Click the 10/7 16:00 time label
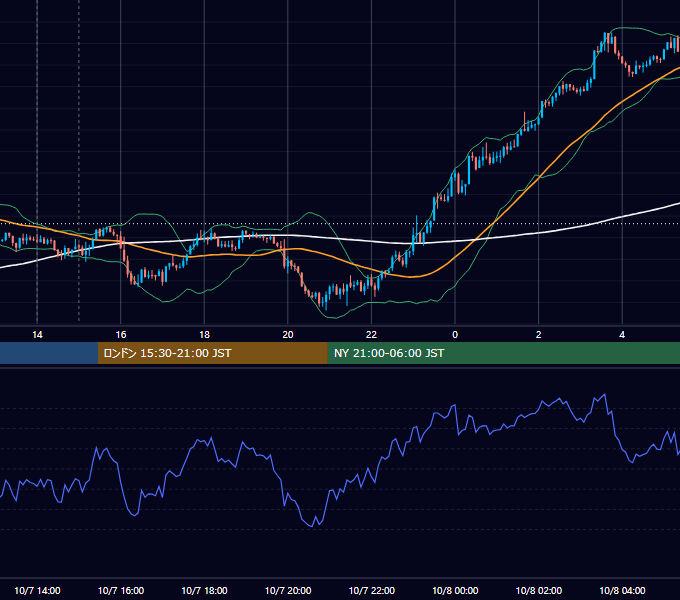This screenshot has height=600, width=680. (121, 590)
